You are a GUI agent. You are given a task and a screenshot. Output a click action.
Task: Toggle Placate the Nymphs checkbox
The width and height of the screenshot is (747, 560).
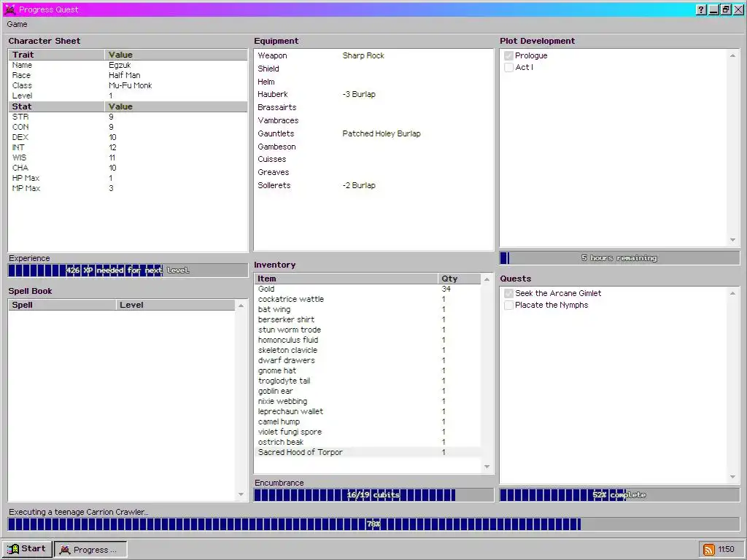coord(508,306)
